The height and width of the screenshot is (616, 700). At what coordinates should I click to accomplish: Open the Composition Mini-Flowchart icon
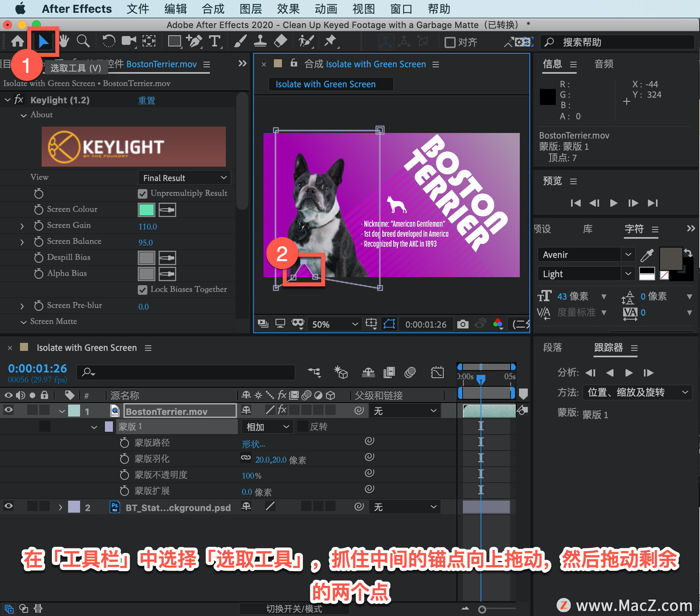pos(314,373)
